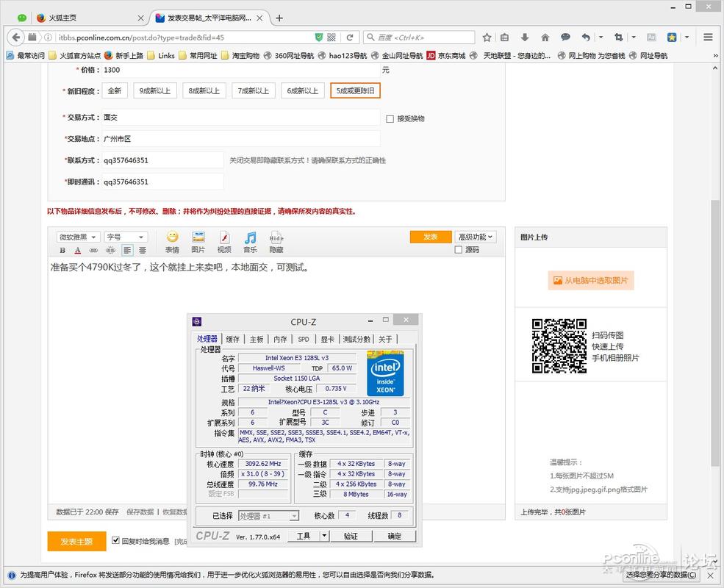Open the 微软雅黑 font dropdown
This screenshot has width=724, height=588.
click(78, 237)
